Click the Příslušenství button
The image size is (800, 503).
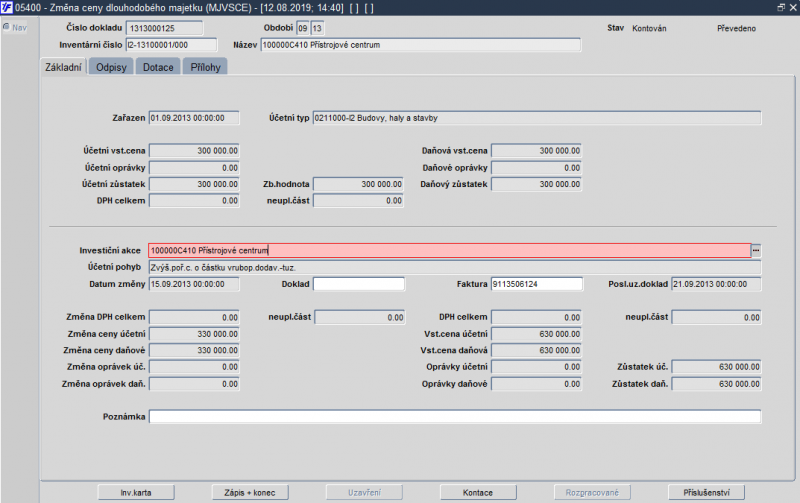tap(706, 492)
